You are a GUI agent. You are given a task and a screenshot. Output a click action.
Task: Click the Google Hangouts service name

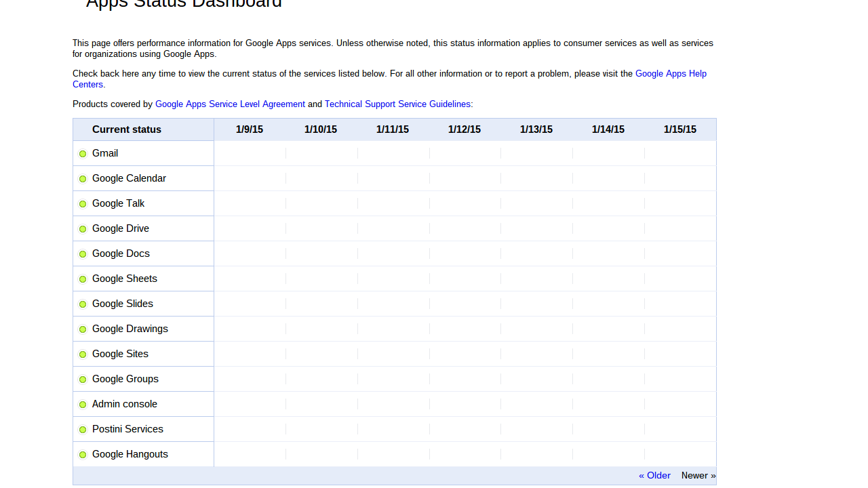click(130, 454)
